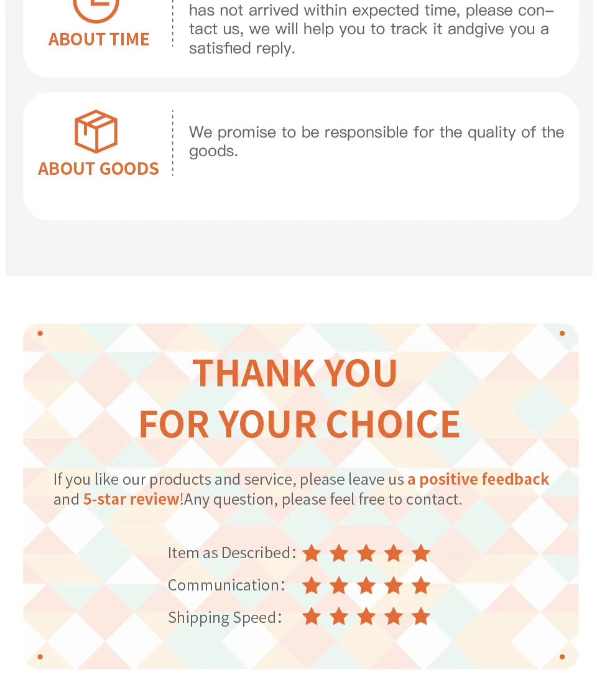Click fifth star in Shipping Speed row
Viewport: 597px width, 700px height.
[x=421, y=617]
